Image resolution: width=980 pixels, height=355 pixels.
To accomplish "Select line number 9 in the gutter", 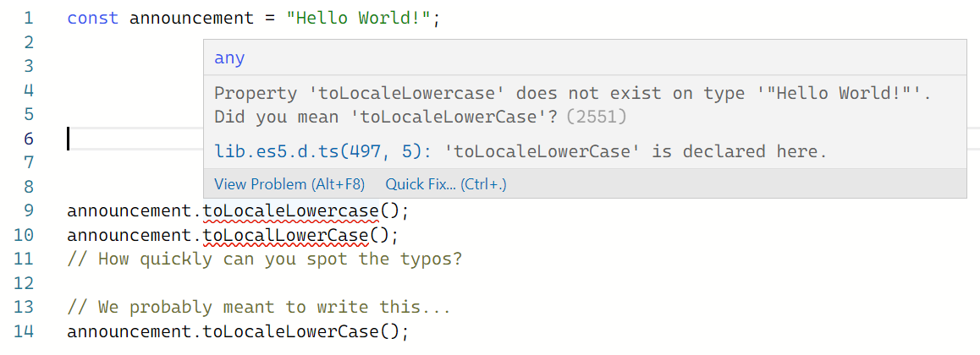I will 29,210.
